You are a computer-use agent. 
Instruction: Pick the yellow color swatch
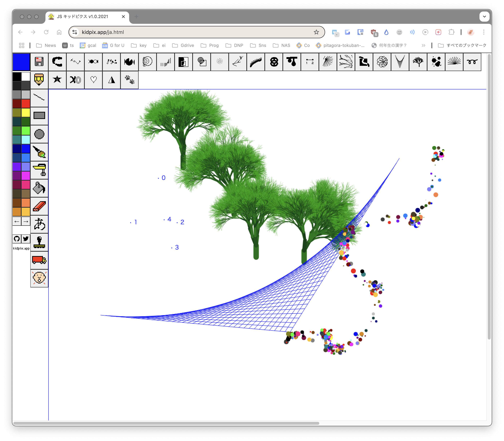tap(26, 113)
